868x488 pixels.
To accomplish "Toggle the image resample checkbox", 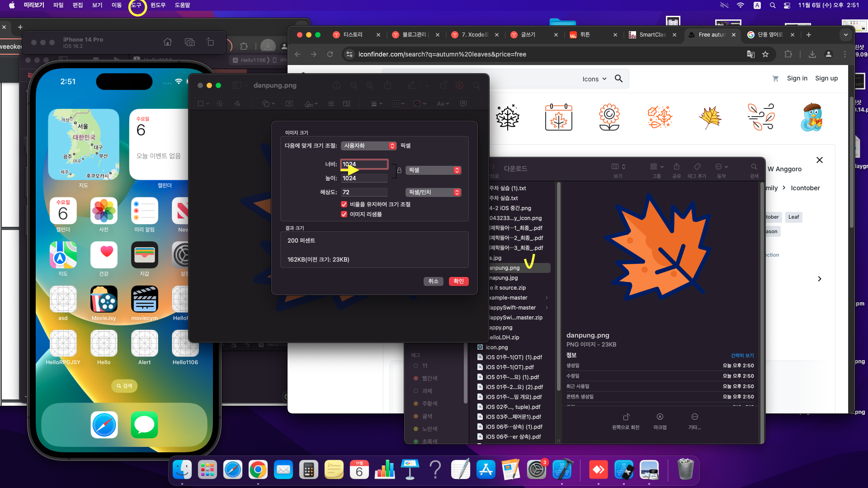I will (x=344, y=214).
